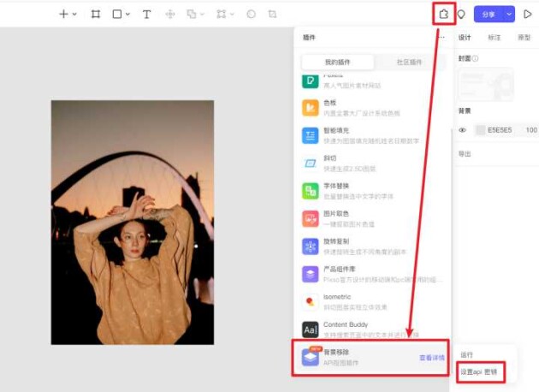The height and width of the screenshot is (392, 539).
Task: Switch to the 设计 tab
Action: [x=465, y=38]
